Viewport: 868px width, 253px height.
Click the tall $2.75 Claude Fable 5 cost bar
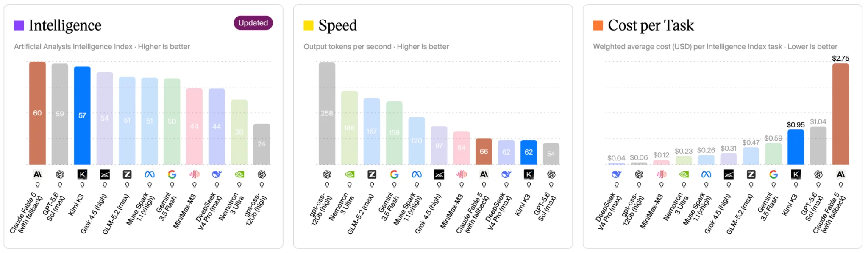coord(840,114)
